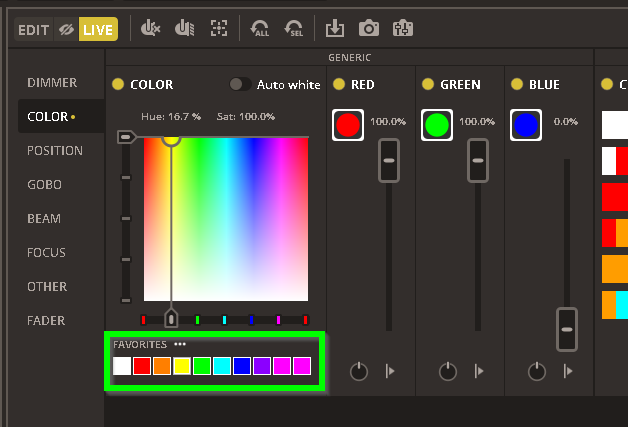Open the POSITION tab
Screen dimensions: 628x427
click(x=55, y=151)
